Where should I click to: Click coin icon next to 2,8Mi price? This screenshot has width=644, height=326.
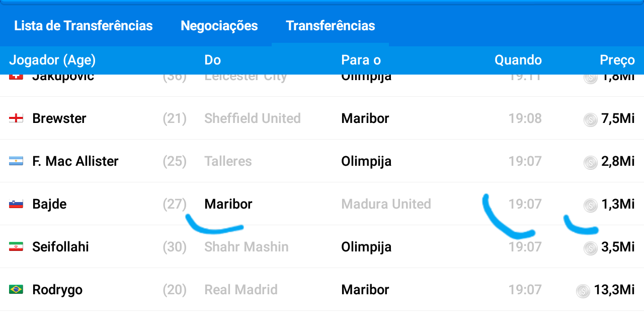tap(590, 162)
